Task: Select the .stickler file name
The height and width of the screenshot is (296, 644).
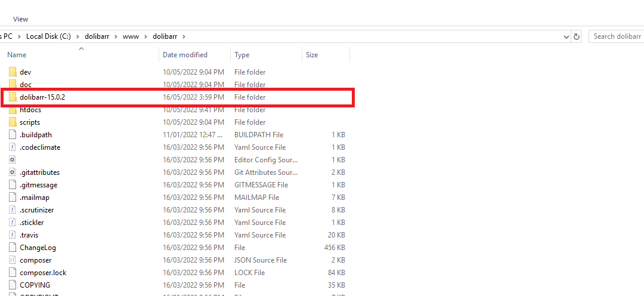Action: (32, 223)
